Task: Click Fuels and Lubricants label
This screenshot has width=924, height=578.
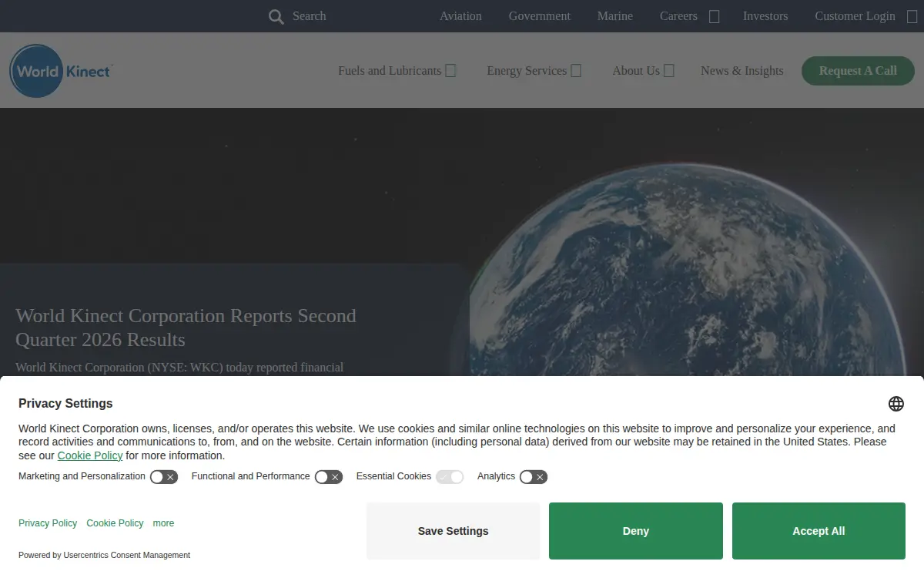Action: tap(390, 71)
